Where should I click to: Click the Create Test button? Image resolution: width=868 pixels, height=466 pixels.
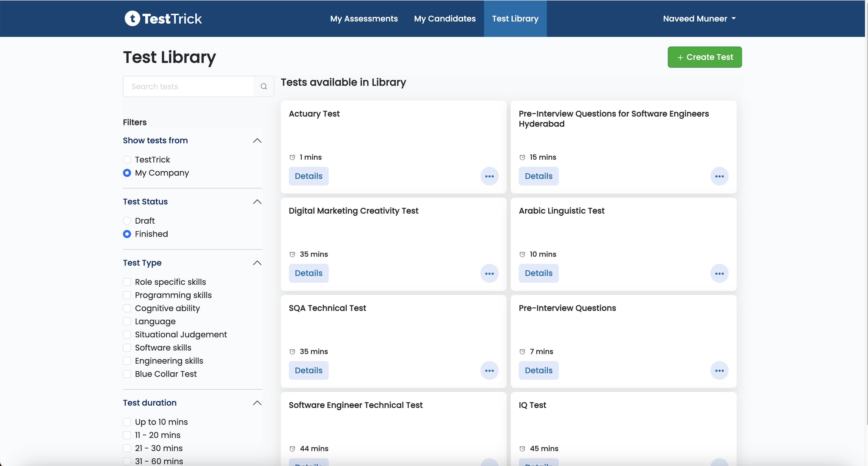[x=705, y=57]
